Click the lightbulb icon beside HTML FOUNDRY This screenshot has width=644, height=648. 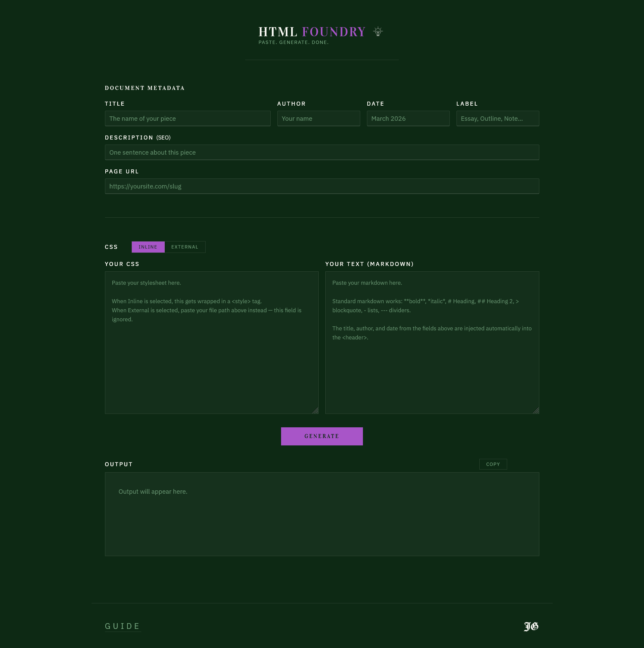(378, 31)
